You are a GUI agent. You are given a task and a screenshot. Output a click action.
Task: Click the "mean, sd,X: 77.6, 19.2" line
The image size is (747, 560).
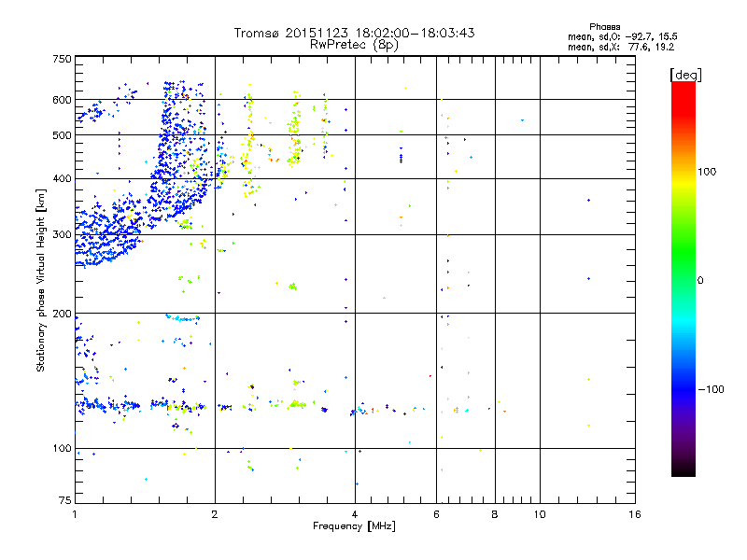coord(621,48)
